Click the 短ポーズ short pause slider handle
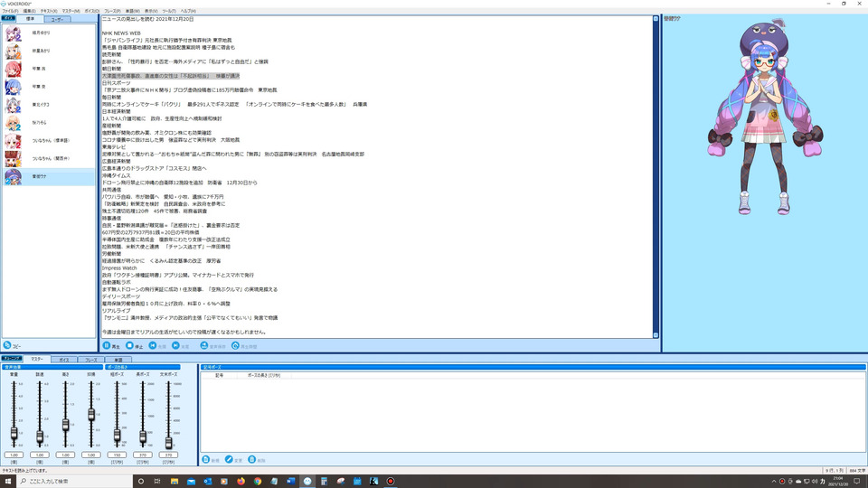This screenshot has width=868, height=488. pos(117,436)
